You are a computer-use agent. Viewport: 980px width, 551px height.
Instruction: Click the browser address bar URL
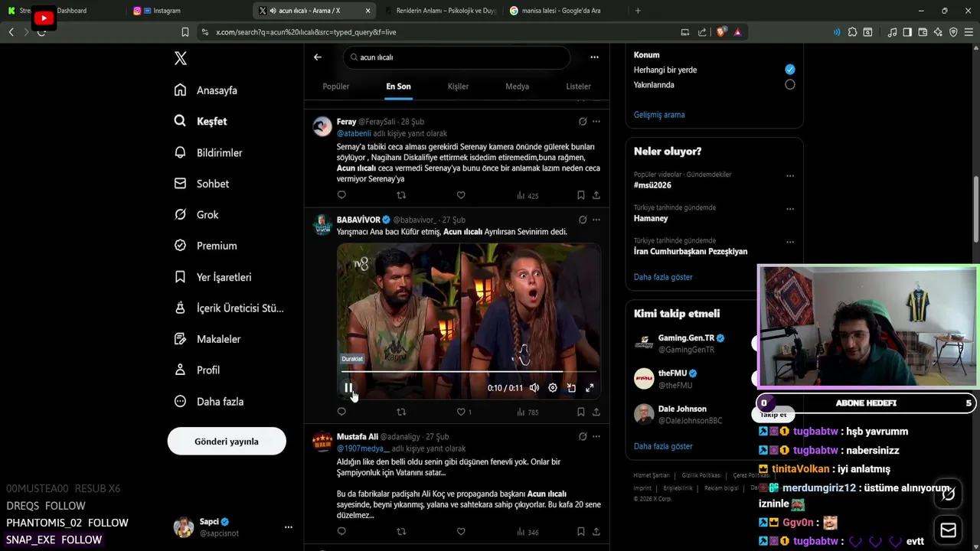[306, 32]
